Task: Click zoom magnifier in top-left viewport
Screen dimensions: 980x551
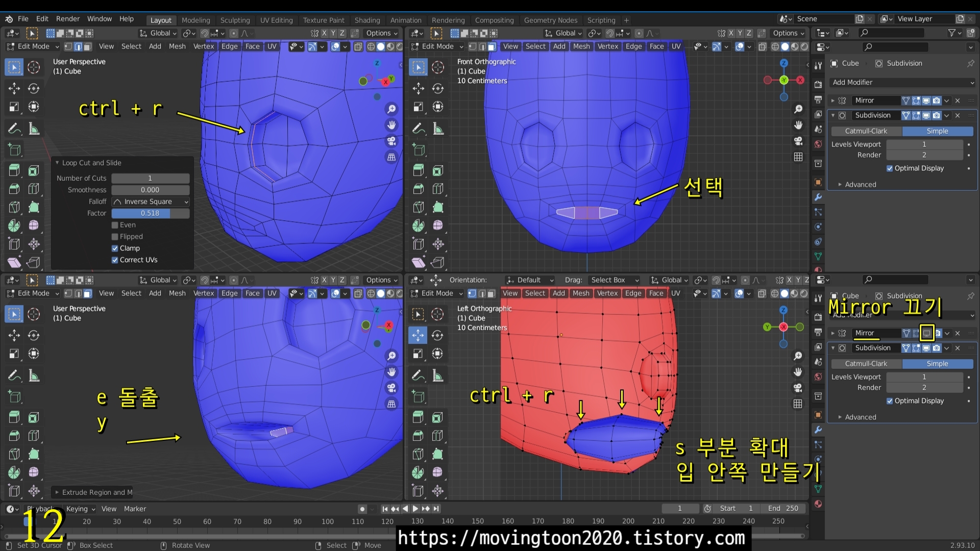Action: (391, 109)
